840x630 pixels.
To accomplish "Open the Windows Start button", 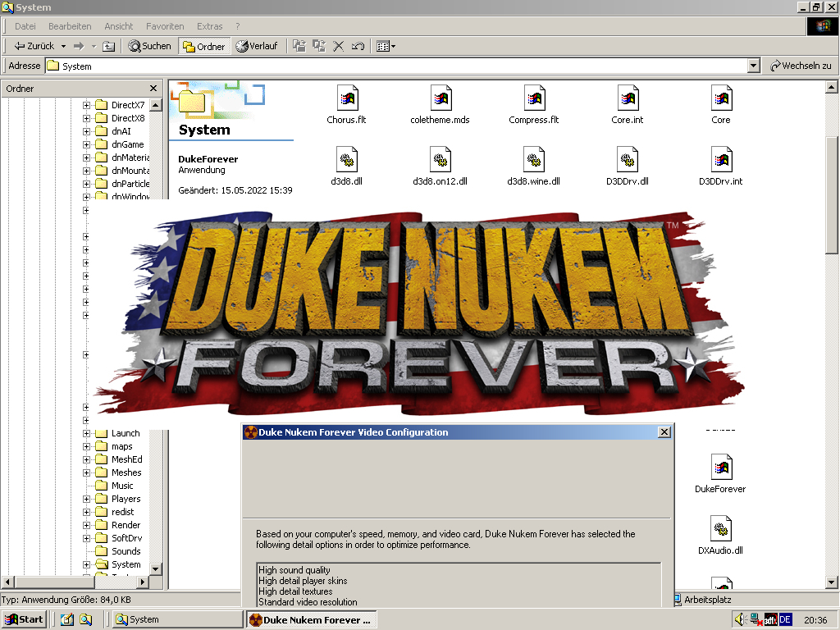I will tap(24, 619).
